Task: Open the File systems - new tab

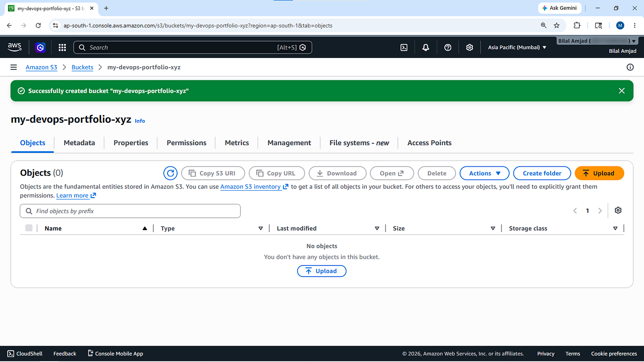Action: pos(359,143)
